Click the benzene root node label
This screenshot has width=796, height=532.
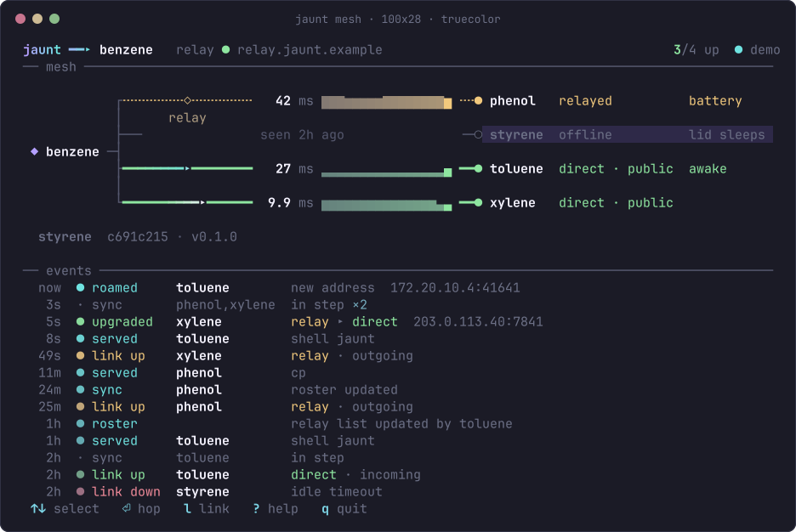tap(72, 151)
